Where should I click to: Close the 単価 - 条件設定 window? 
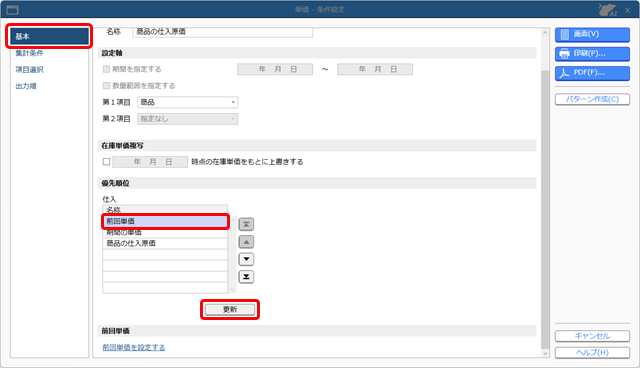628,10
